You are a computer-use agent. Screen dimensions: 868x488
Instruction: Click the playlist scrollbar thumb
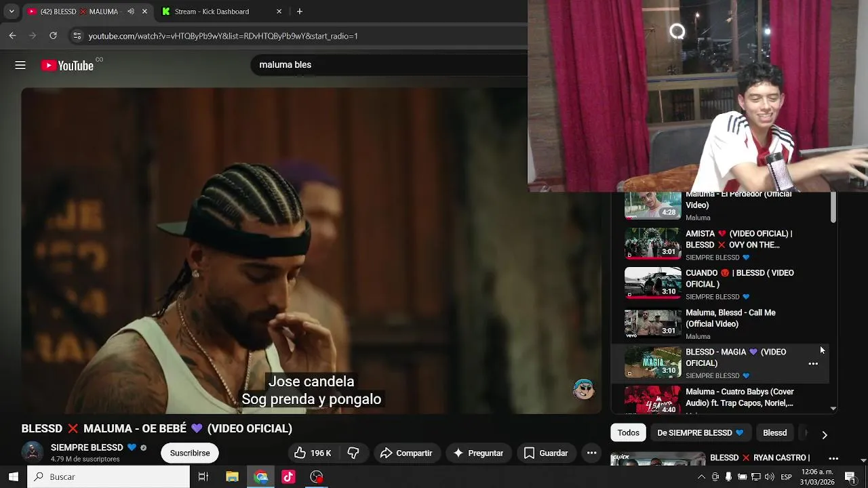833,207
